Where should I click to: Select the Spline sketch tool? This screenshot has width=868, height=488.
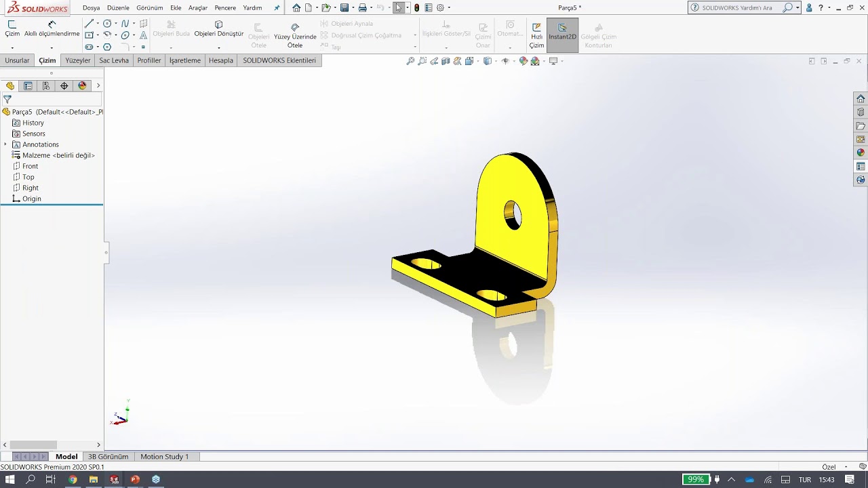[x=125, y=23]
